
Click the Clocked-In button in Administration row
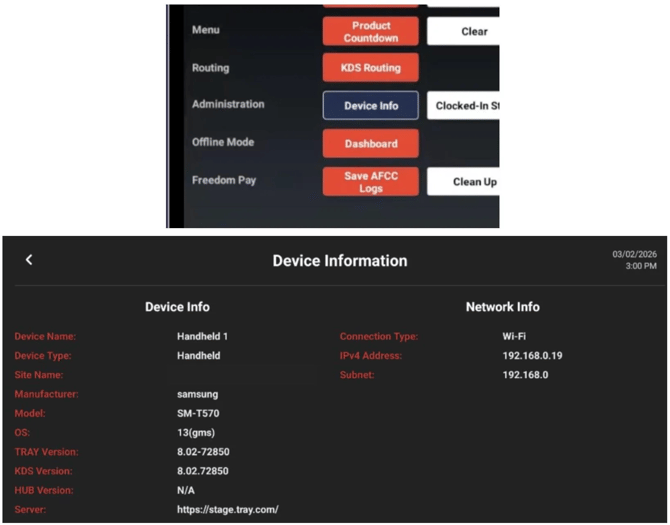pyautogui.click(x=464, y=105)
